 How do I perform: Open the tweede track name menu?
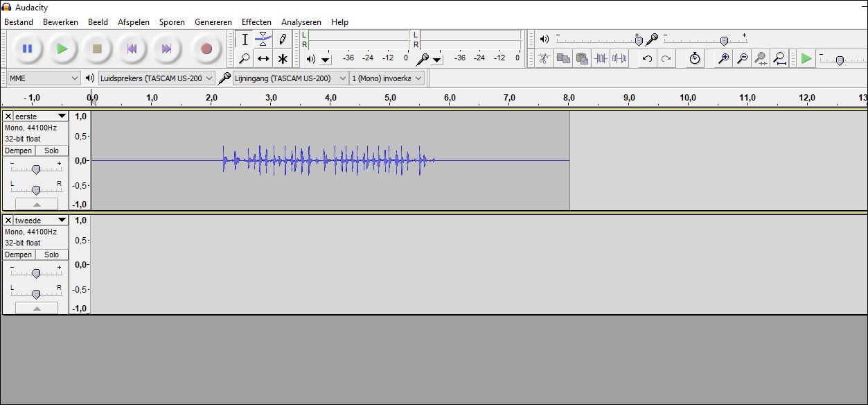point(41,221)
